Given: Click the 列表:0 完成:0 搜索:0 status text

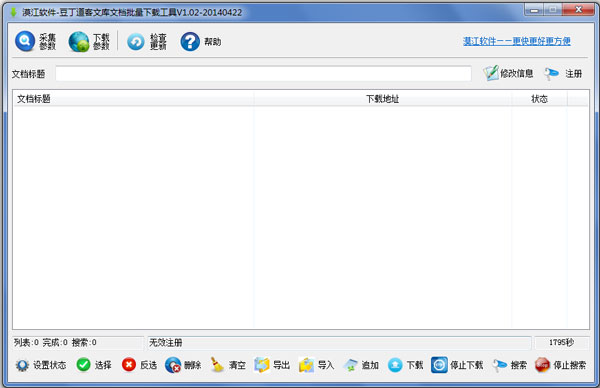Looking at the screenshot, I should pyautogui.click(x=55, y=342).
